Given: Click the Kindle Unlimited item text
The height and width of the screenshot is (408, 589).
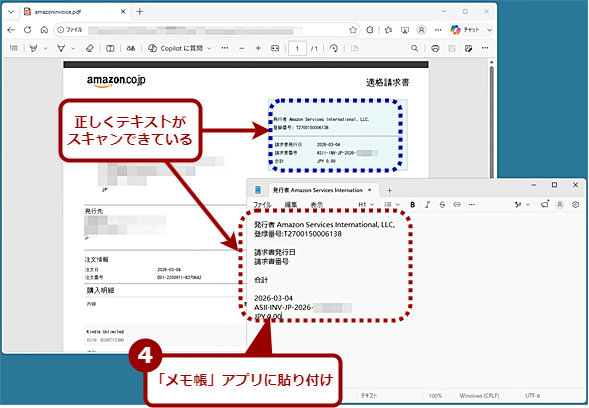Looking at the screenshot, I should (105, 331).
